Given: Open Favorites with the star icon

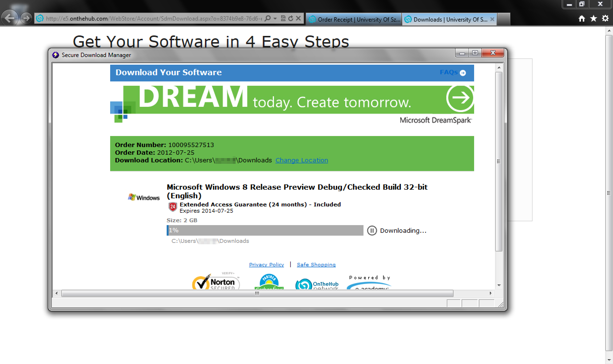Looking at the screenshot, I should click(593, 19).
